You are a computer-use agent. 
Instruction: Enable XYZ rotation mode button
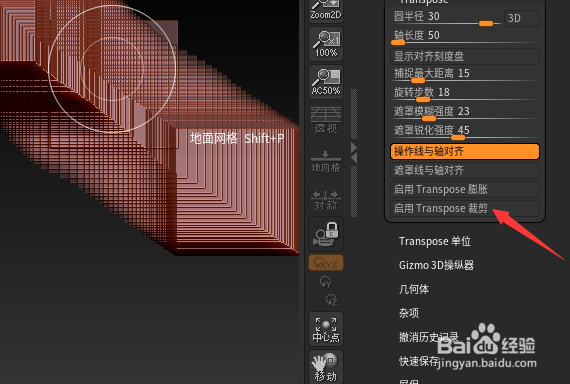[x=326, y=263]
